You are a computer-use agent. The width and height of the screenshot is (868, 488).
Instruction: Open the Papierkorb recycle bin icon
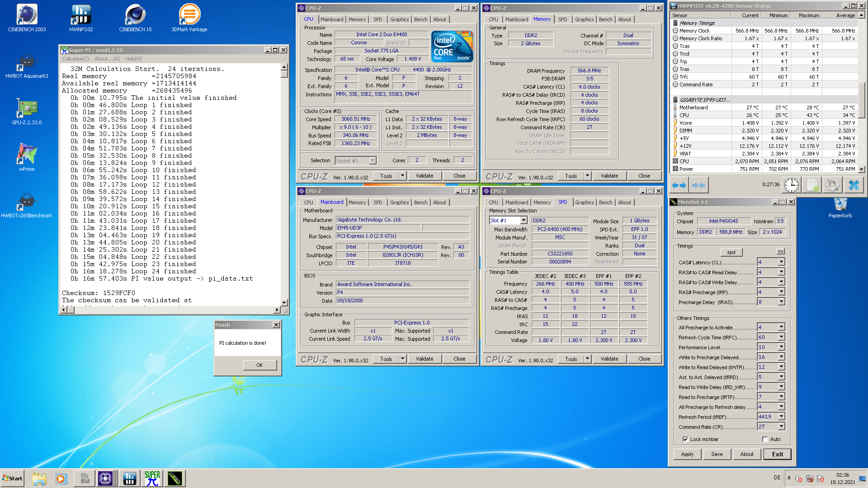840,208
